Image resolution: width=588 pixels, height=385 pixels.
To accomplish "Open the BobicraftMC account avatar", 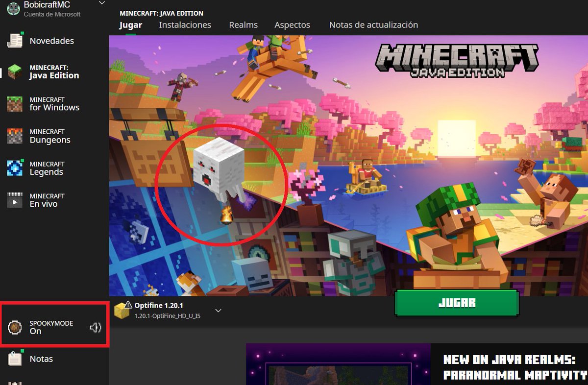I will pyautogui.click(x=14, y=8).
